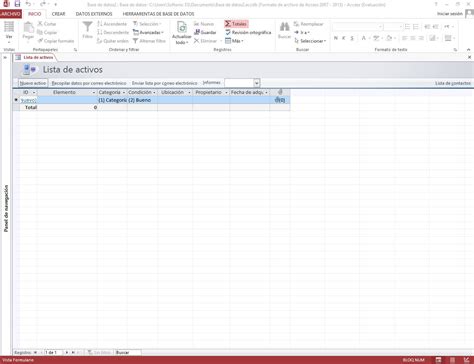This screenshot has width=474, height=364.
Task: Click Iniciar sesión
Action: (x=450, y=14)
